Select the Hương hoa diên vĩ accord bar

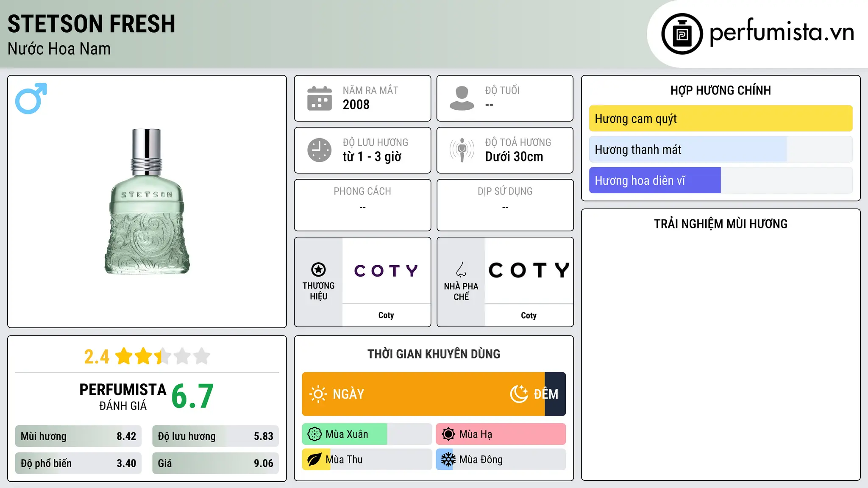click(721, 180)
